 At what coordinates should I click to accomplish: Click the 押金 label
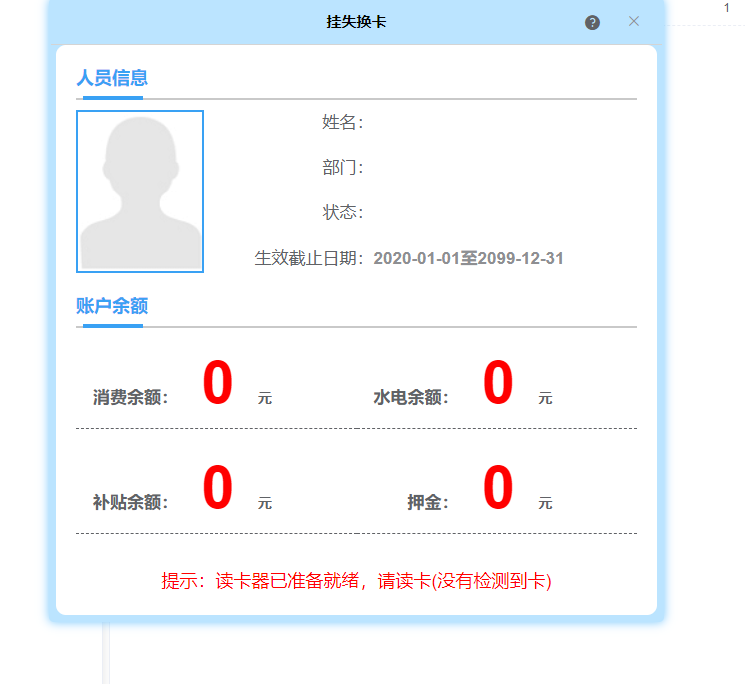[427, 502]
